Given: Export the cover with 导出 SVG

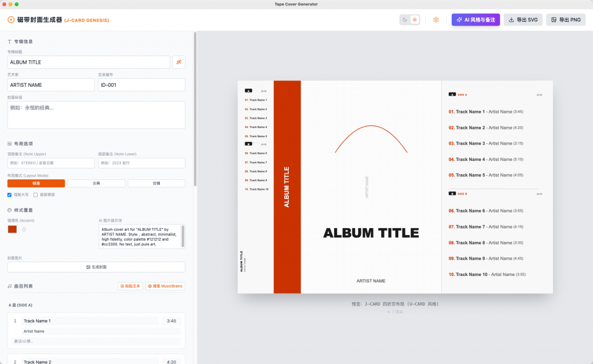Looking at the screenshot, I should click(523, 20).
